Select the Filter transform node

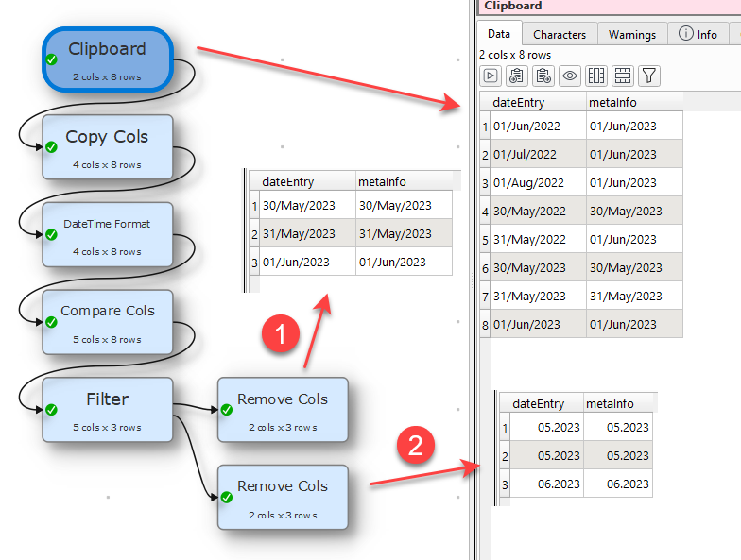(108, 410)
